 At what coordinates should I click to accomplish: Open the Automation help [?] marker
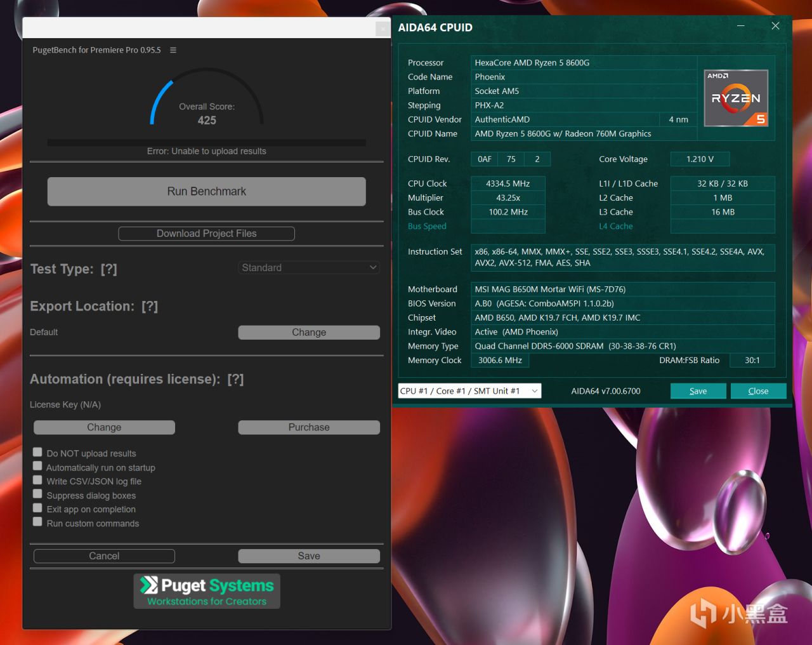click(235, 380)
